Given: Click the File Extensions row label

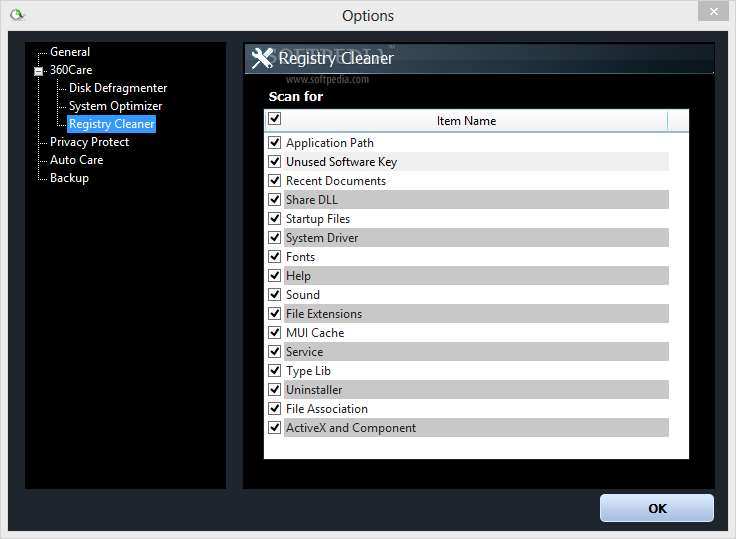Looking at the screenshot, I should click(x=324, y=314).
